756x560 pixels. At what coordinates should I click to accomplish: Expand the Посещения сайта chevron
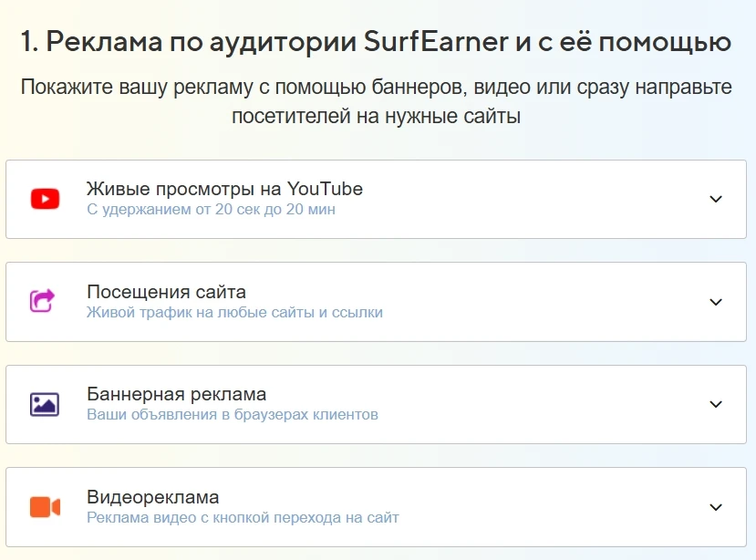(716, 302)
